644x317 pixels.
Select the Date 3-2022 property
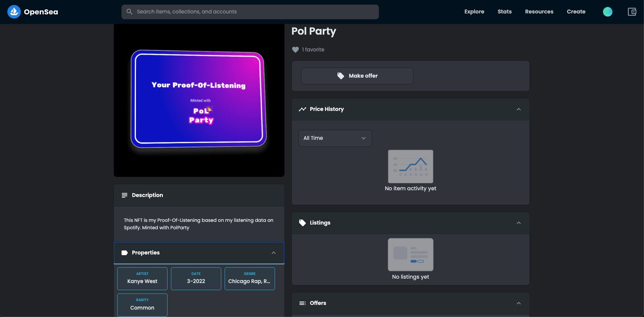pos(196,279)
